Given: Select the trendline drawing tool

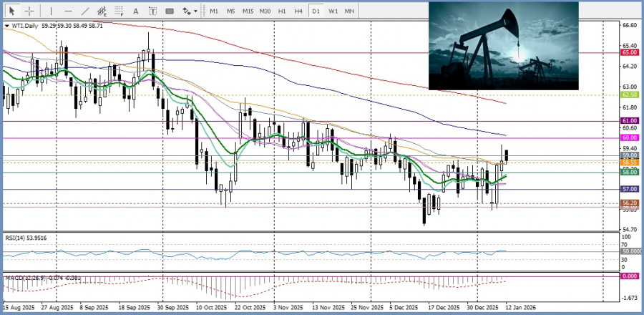Looking at the screenshot, I should (85, 11).
